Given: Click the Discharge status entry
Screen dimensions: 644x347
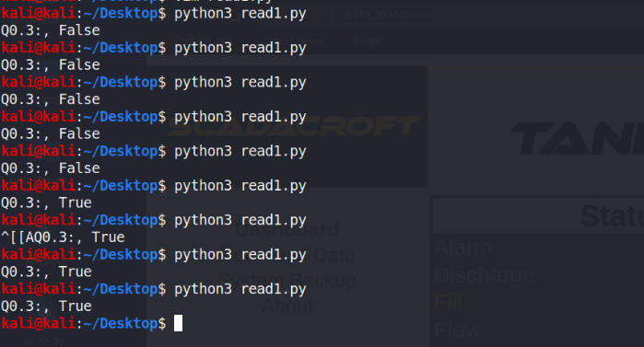Looking at the screenshot, I should (485, 275).
